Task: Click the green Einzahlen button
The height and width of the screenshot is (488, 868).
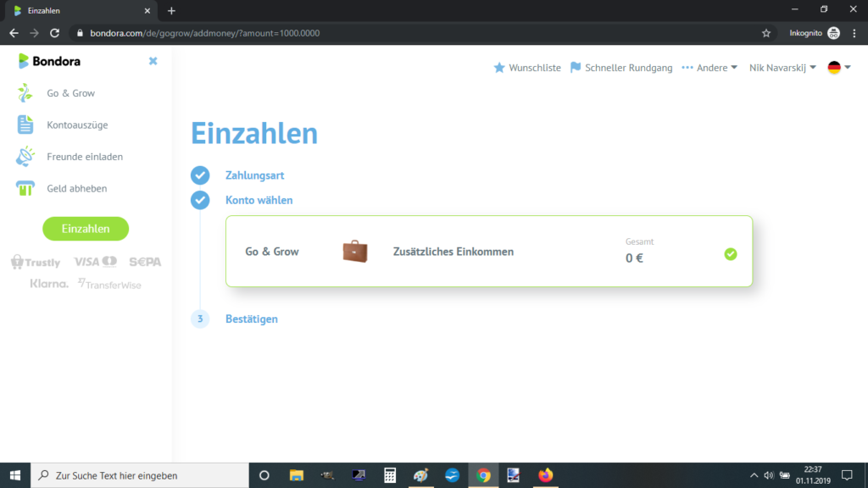Action: pos(86,229)
